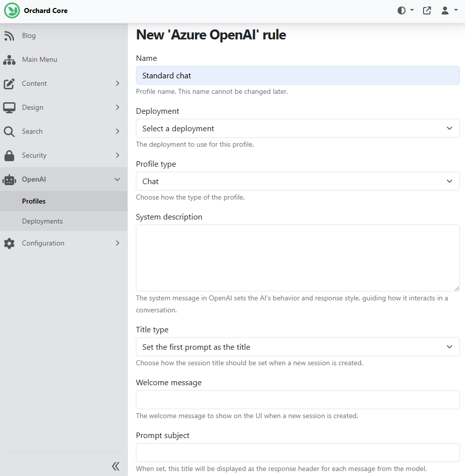The height and width of the screenshot is (476, 465).
Task: Click the Design monitor icon
Action: [x=9, y=108]
